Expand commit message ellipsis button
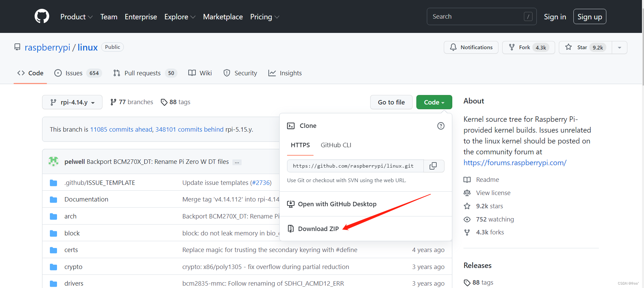The image size is (644, 288). pos(237,162)
